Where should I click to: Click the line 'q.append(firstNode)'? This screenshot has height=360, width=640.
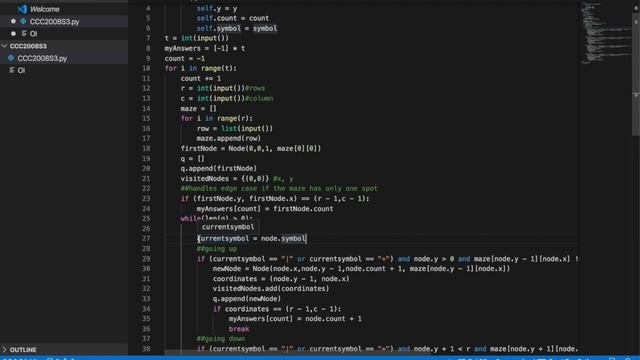click(219, 168)
